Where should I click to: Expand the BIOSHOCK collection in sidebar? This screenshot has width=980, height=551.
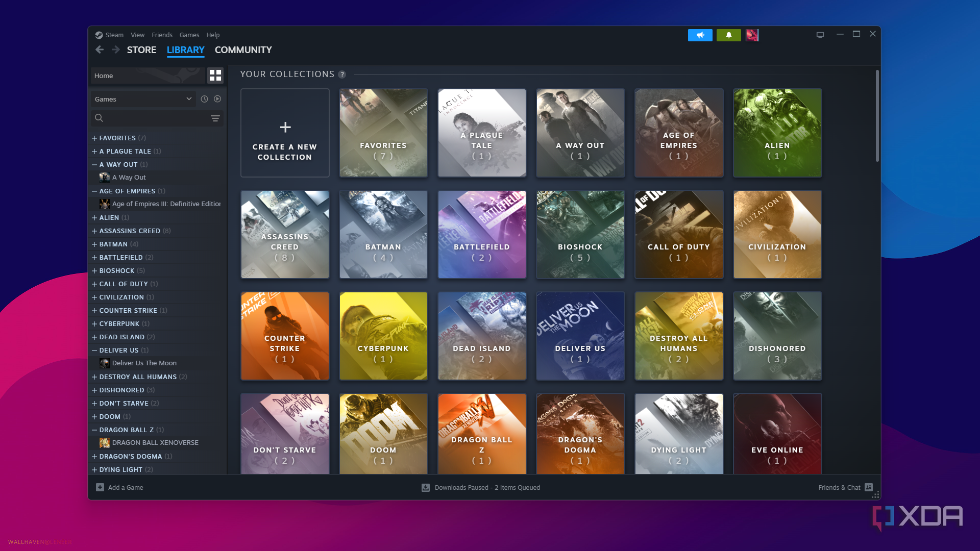pos(94,271)
